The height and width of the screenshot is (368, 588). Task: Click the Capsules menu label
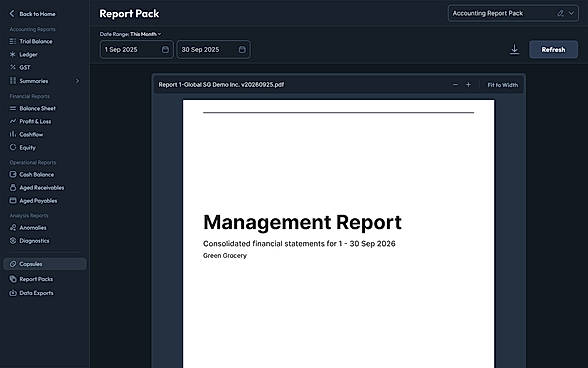31,264
